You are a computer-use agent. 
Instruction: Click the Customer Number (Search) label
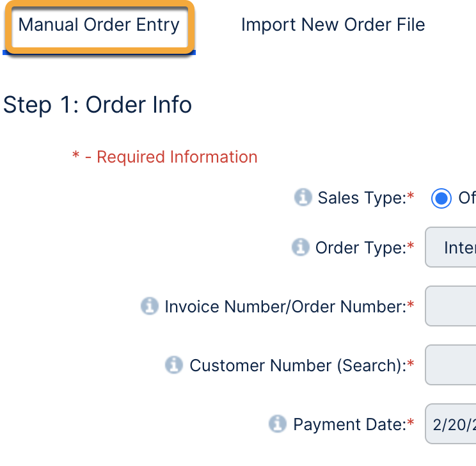[x=298, y=366]
